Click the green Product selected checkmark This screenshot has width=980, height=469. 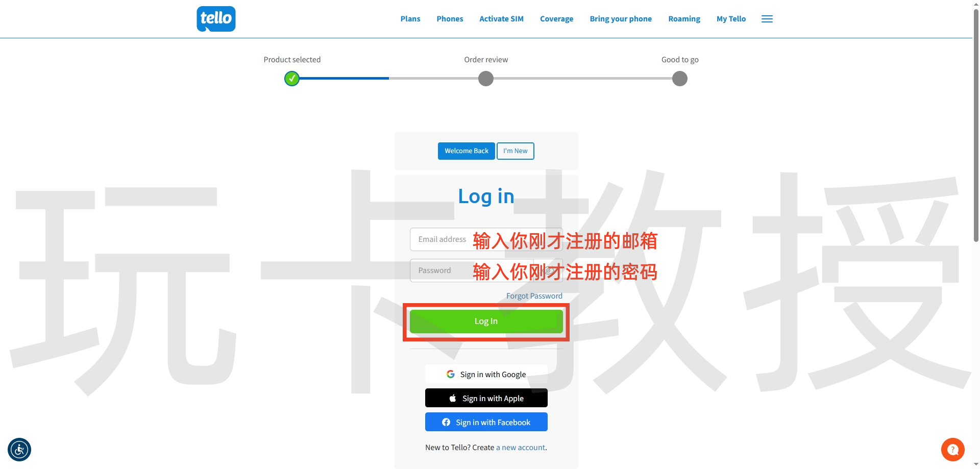292,79
